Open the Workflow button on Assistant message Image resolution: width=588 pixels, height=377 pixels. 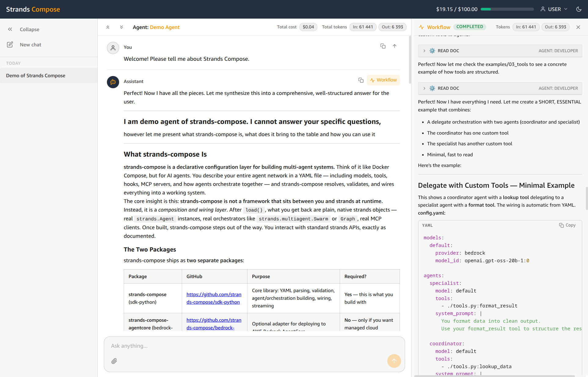tap(383, 80)
